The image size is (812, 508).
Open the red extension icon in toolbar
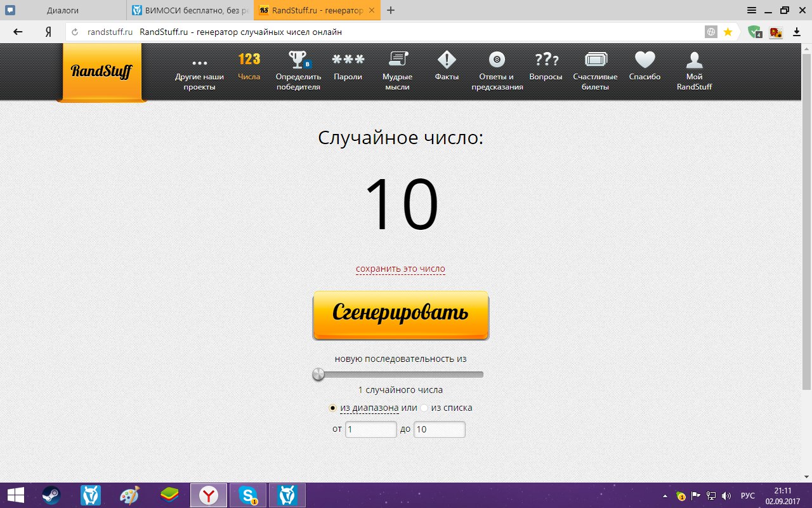775,32
